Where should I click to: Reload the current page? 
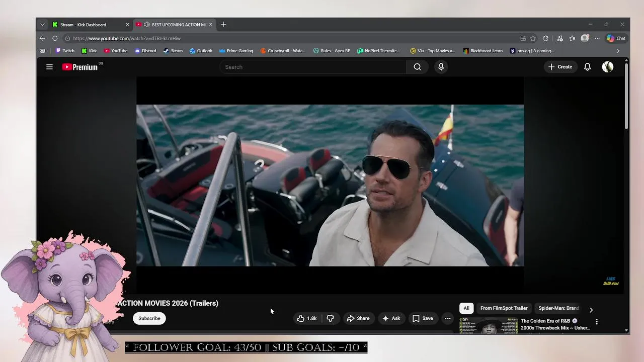pos(55,38)
